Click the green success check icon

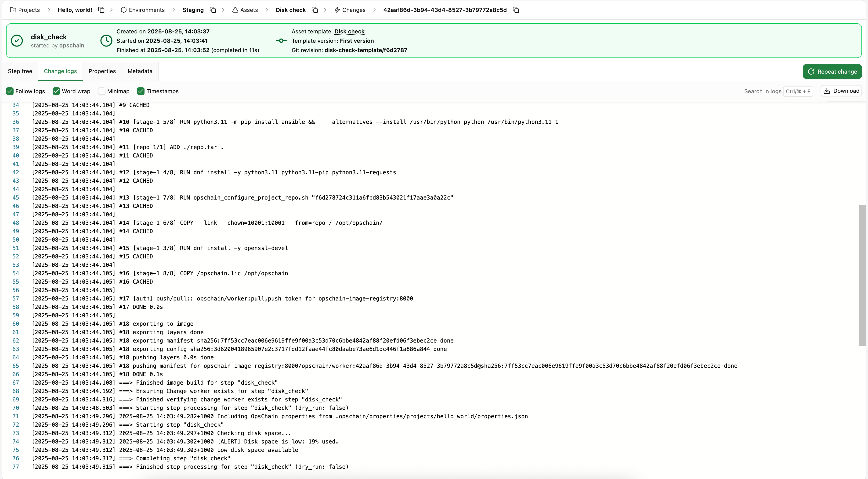(x=17, y=40)
